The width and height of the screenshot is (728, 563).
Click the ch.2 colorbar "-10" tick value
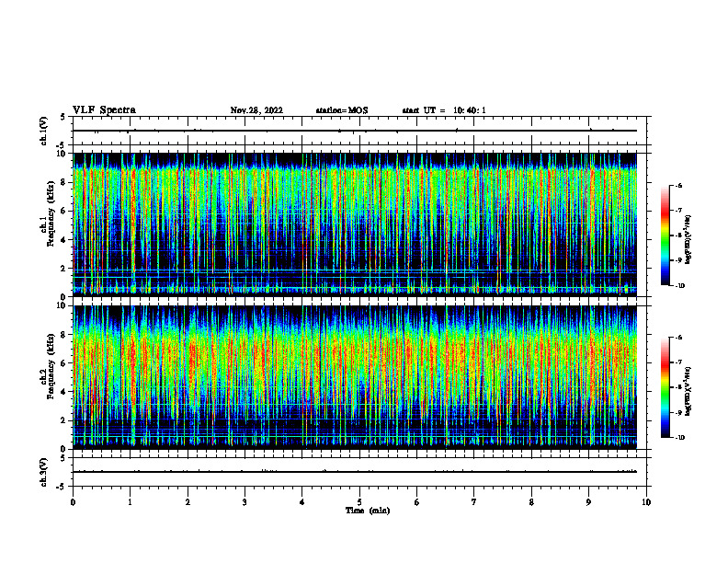(679, 438)
